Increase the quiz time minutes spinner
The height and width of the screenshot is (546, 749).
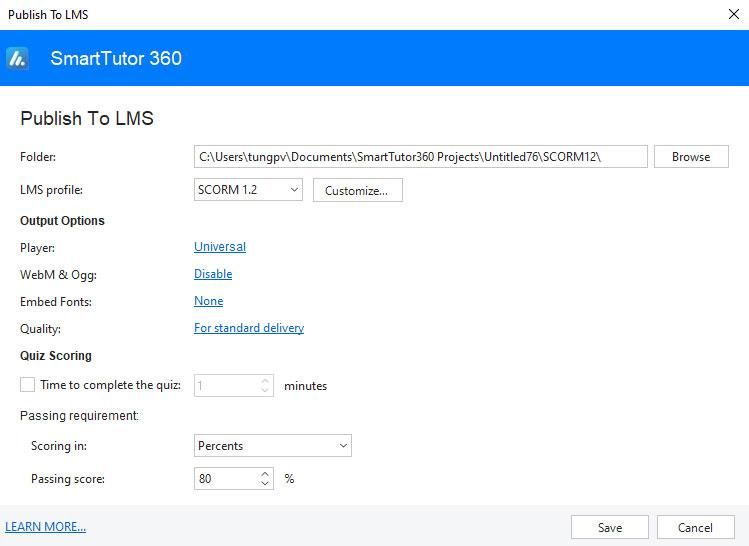[265, 381]
